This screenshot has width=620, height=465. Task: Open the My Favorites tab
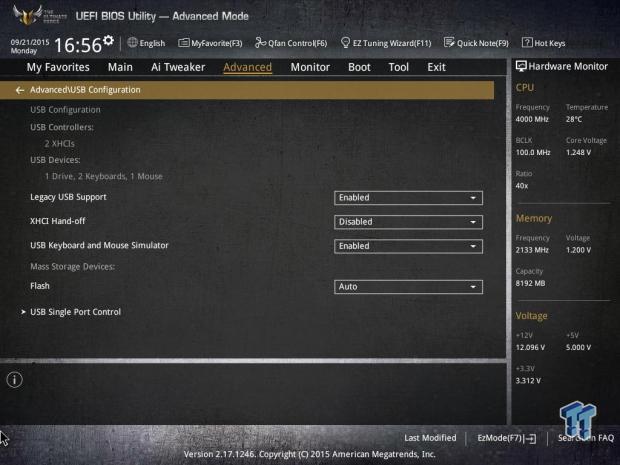point(58,67)
